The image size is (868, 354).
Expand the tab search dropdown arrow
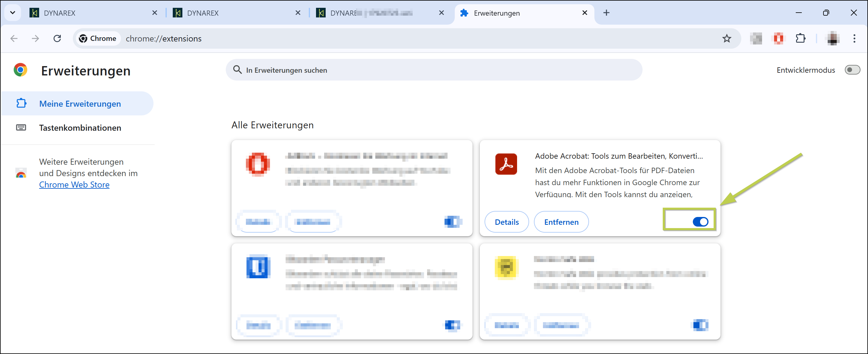[x=12, y=13]
